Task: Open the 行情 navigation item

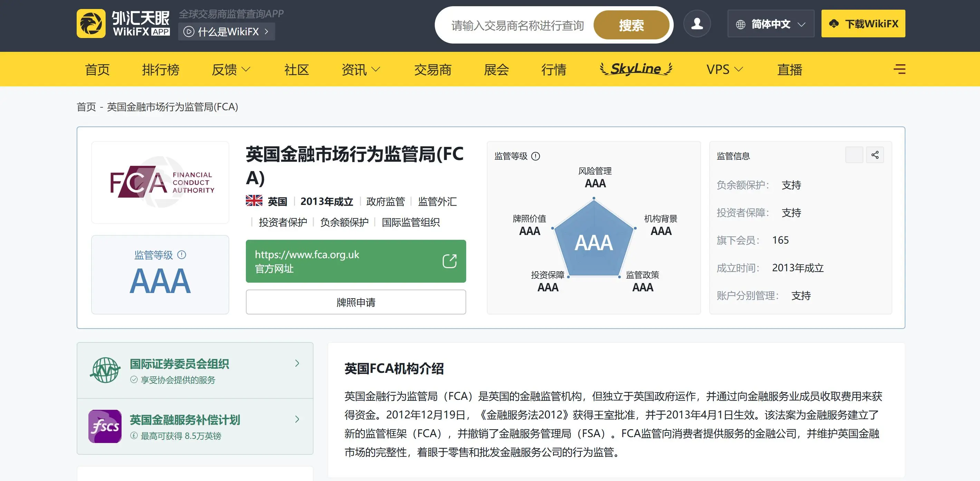Action: coord(554,70)
